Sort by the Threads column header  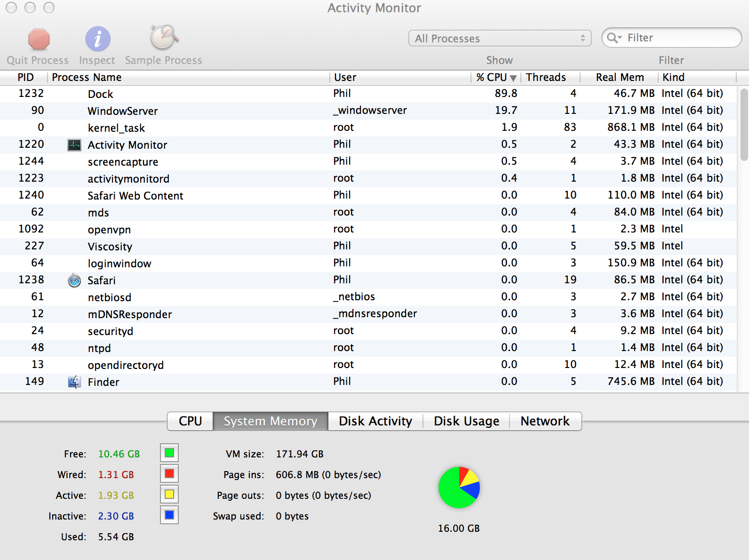tap(550, 78)
